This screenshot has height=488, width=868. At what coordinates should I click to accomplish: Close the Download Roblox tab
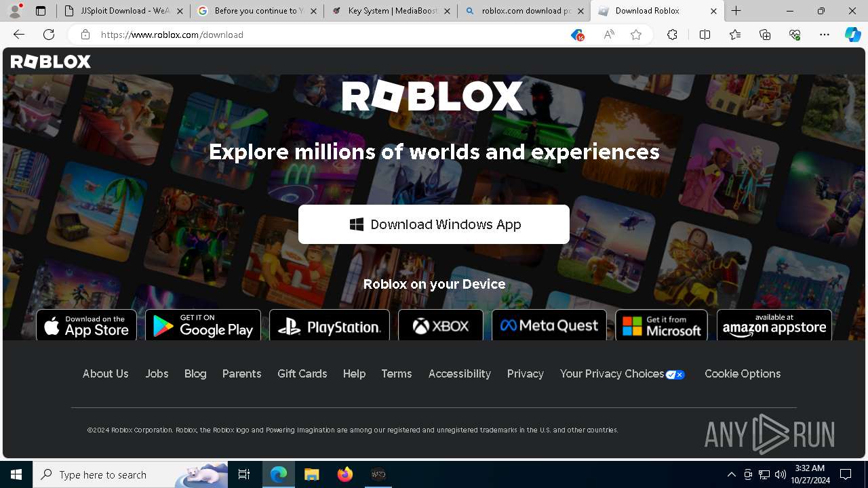(x=714, y=11)
